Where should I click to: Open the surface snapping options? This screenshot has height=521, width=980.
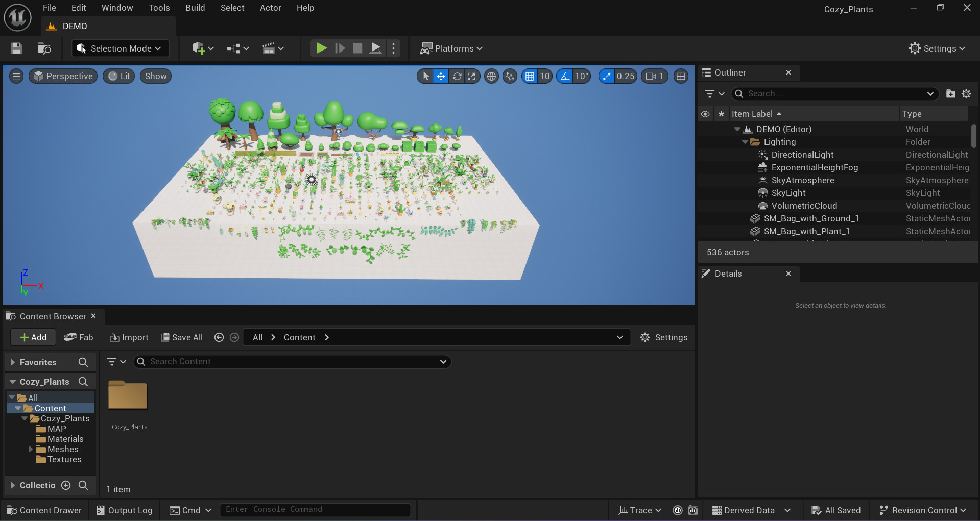coord(510,76)
